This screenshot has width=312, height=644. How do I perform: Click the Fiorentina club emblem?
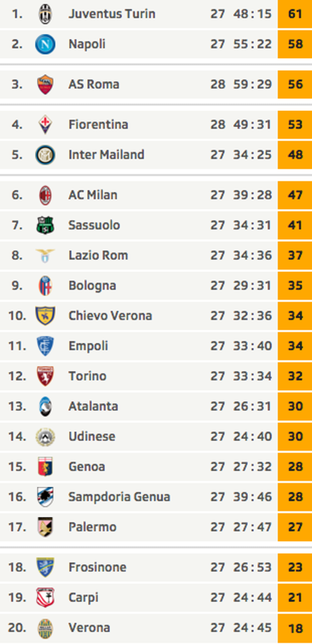(45, 124)
